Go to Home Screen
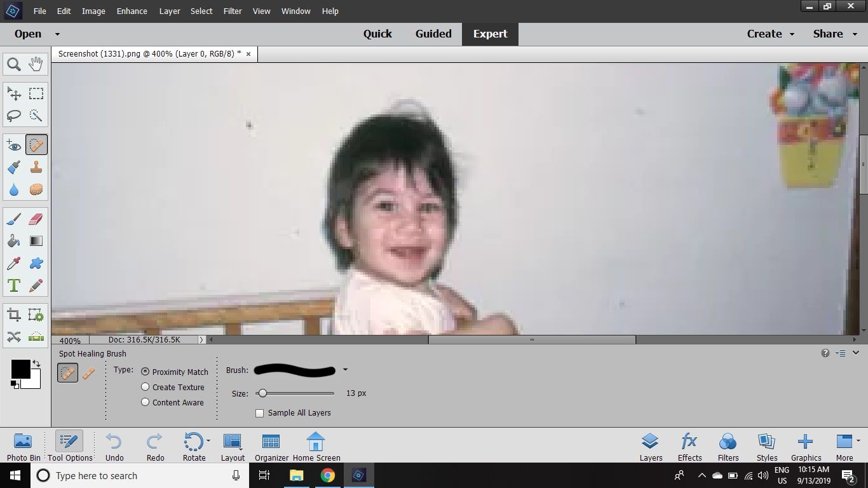This screenshot has width=868, height=488. pyautogui.click(x=316, y=447)
